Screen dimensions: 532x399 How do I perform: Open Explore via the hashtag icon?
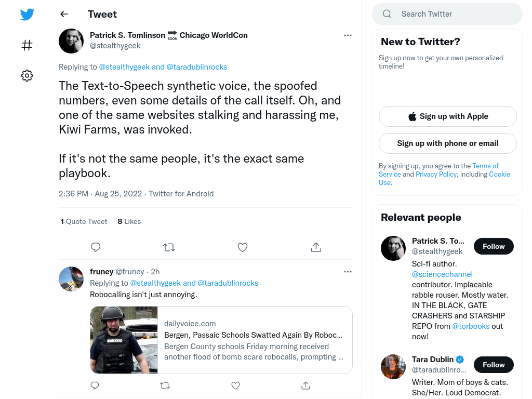tap(27, 45)
